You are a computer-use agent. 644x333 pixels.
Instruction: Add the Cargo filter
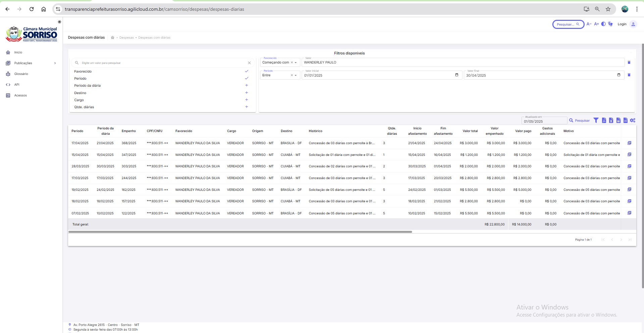point(246,100)
